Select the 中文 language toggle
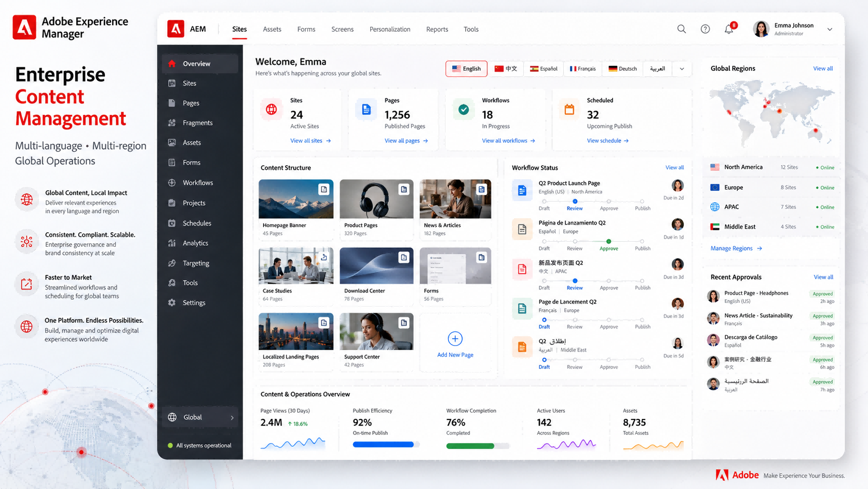868x489 pixels. [506, 69]
